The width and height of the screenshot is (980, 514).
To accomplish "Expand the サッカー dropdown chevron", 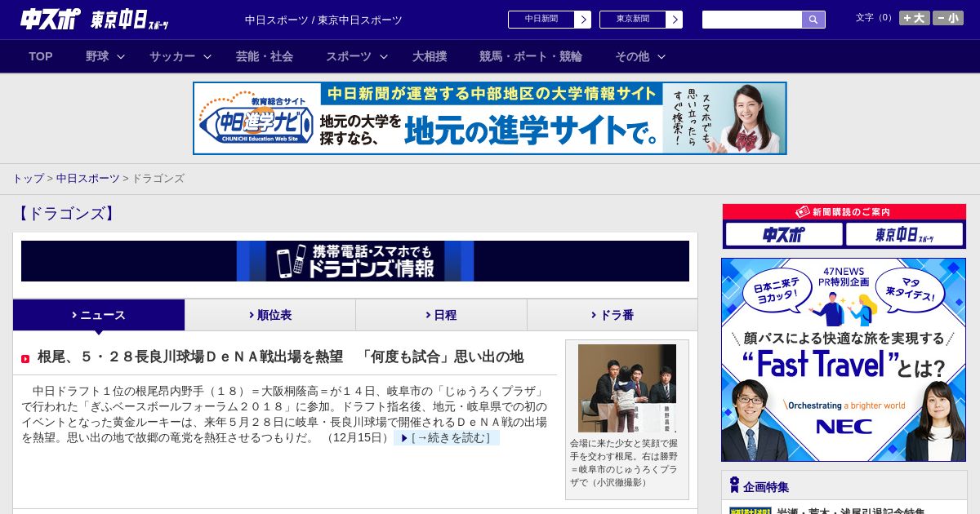I will point(207,56).
